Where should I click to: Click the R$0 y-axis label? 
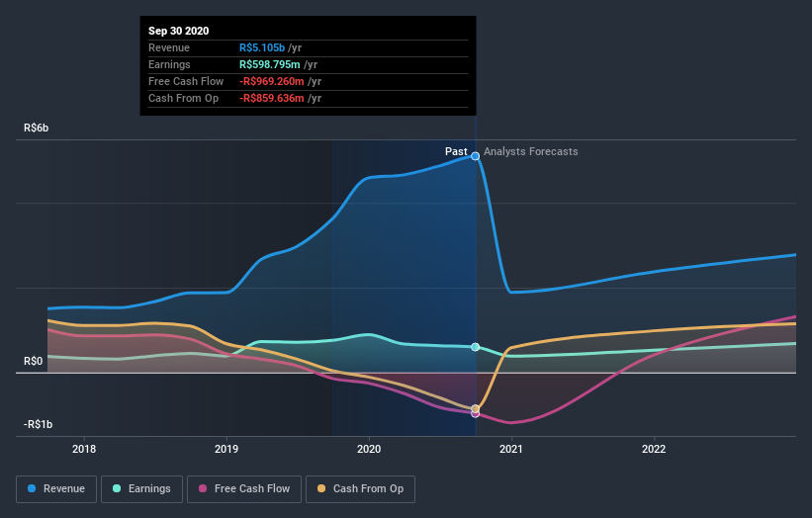[x=34, y=361]
